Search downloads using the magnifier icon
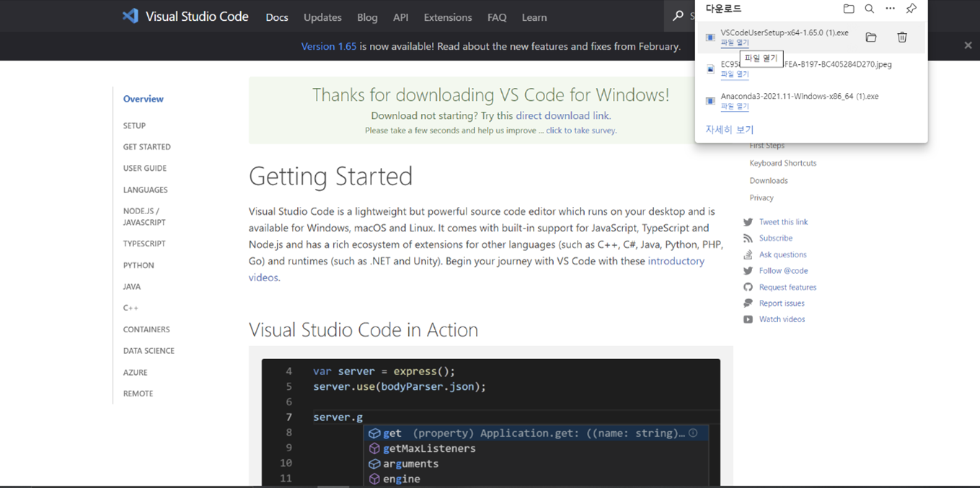The width and height of the screenshot is (980, 488). [x=870, y=9]
